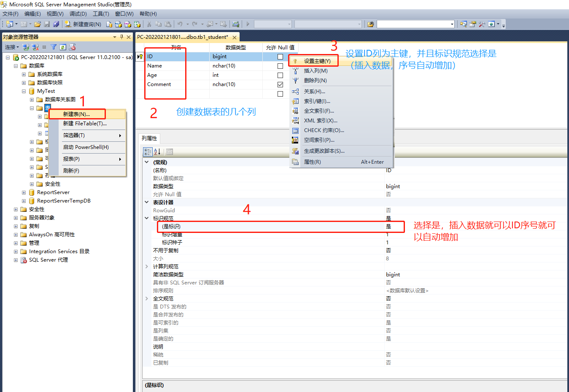Open a Database Engine Query
The width and height of the screenshot is (569, 392).
[109, 24]
